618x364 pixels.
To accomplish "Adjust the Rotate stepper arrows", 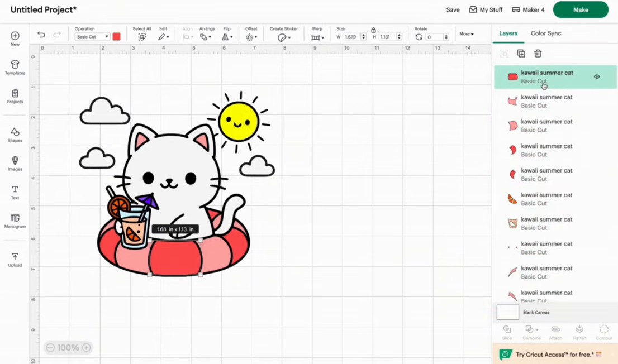I will 446,37.
